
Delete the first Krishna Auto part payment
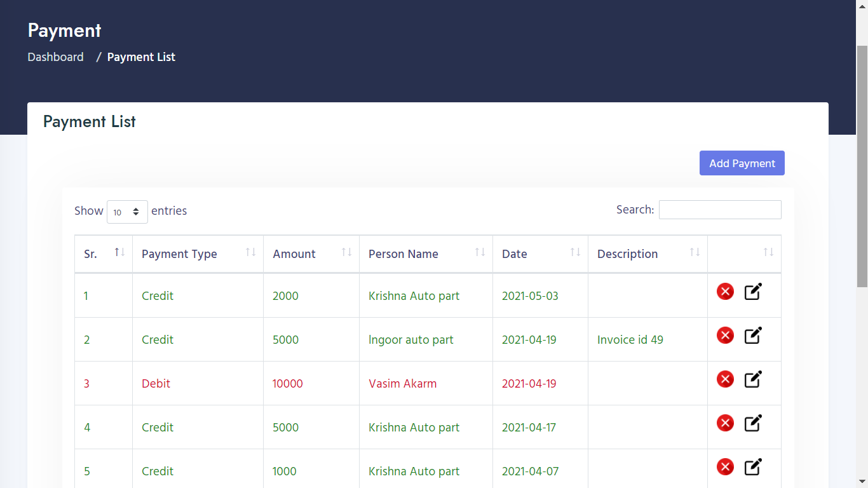coord(725,291)
